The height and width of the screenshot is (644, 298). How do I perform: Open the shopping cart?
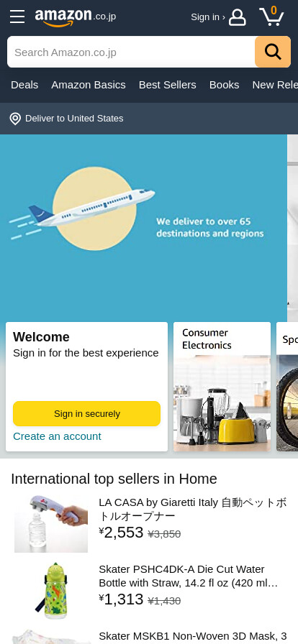[271, 17]
